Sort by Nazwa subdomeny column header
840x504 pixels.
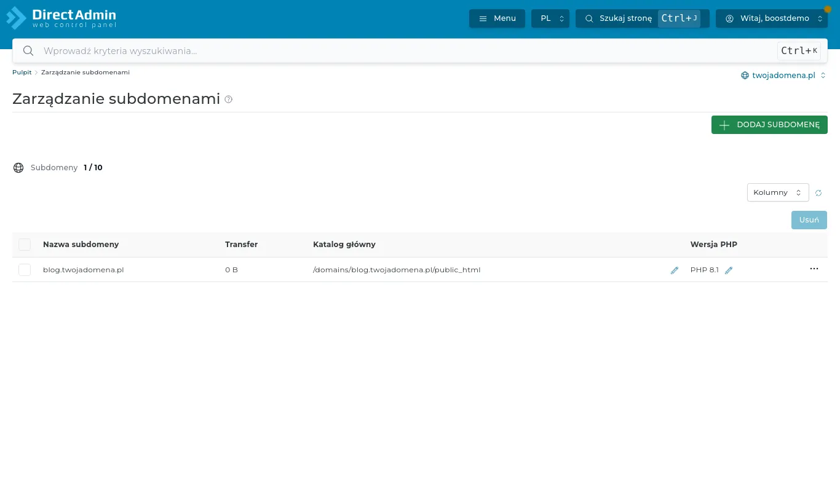(x=81, y=245)
